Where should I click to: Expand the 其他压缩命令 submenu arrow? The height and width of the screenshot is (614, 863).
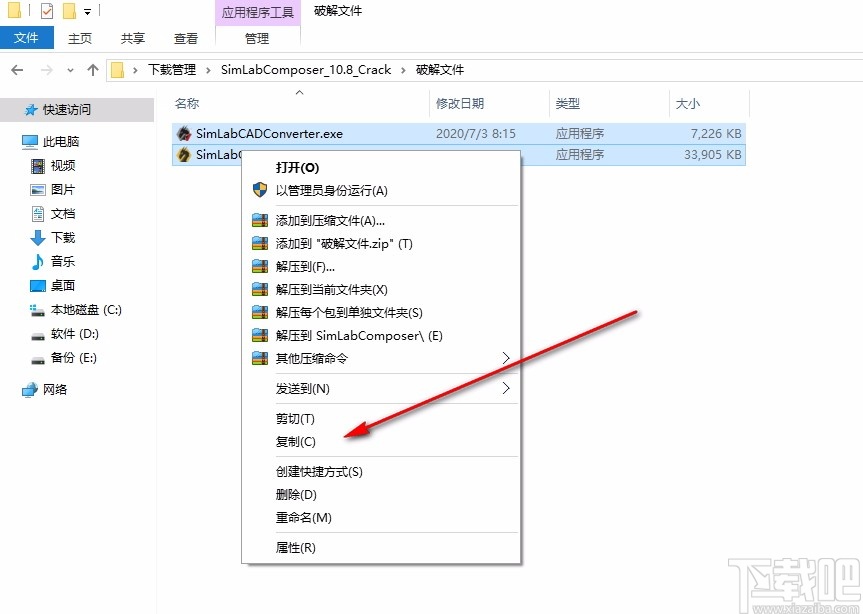[x=505, y=358]
